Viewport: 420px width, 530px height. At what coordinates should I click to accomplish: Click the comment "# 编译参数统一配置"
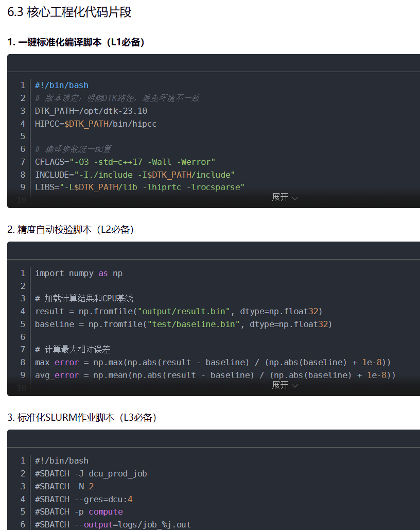pos(73,149)
